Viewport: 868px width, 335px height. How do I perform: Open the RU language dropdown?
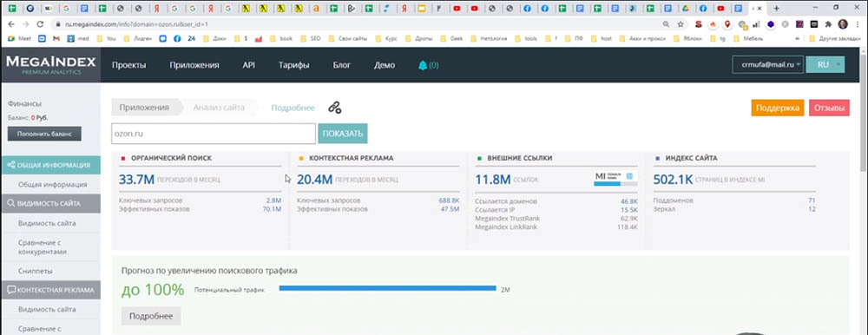click(x=825, y=65)
